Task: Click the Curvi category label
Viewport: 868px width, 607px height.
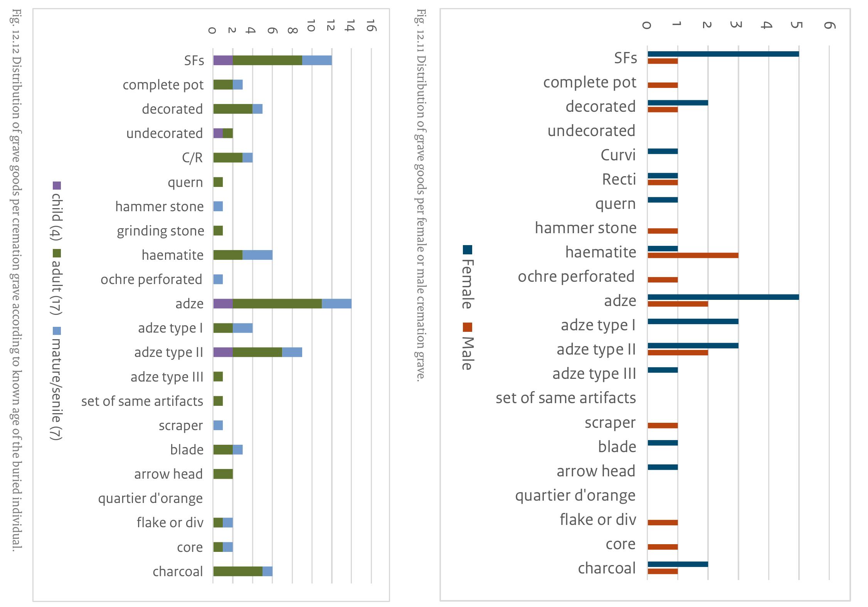Action: [x=618, y=155]
